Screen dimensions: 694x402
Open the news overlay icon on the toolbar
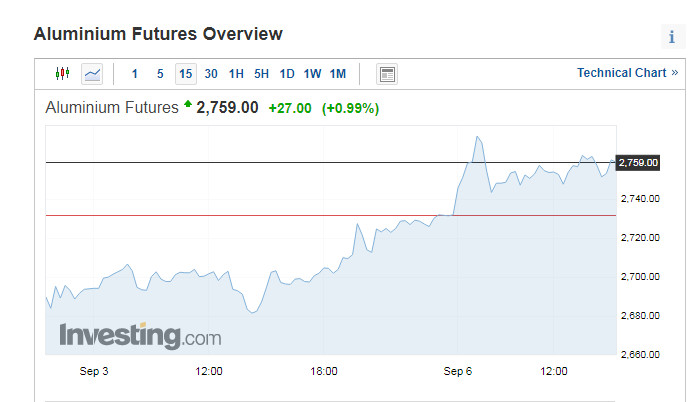387,74
